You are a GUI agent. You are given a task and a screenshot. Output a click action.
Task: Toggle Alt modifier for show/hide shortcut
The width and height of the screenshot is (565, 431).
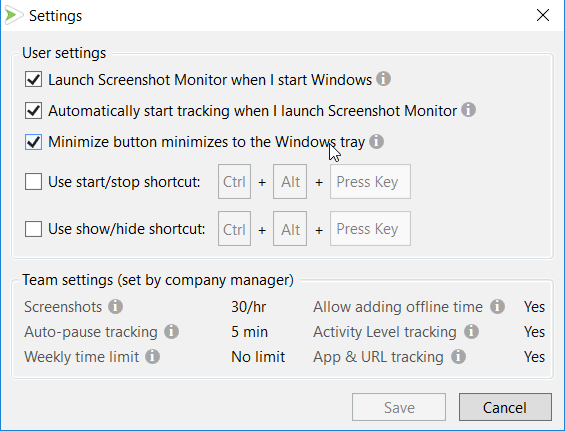[290, 229]
